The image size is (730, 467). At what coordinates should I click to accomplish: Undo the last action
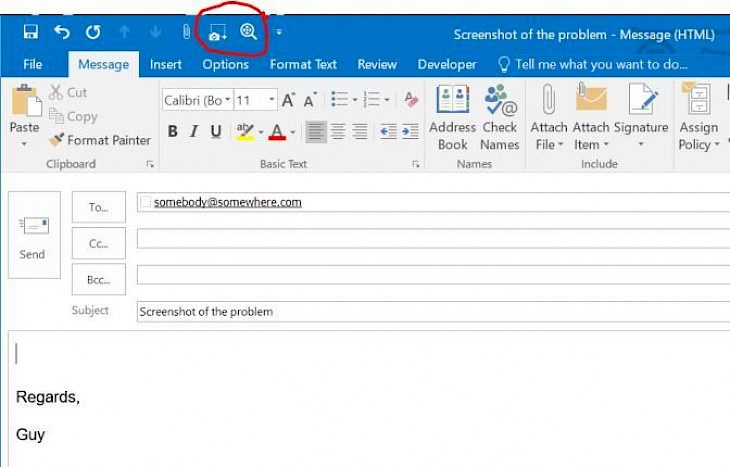(61, 32)
